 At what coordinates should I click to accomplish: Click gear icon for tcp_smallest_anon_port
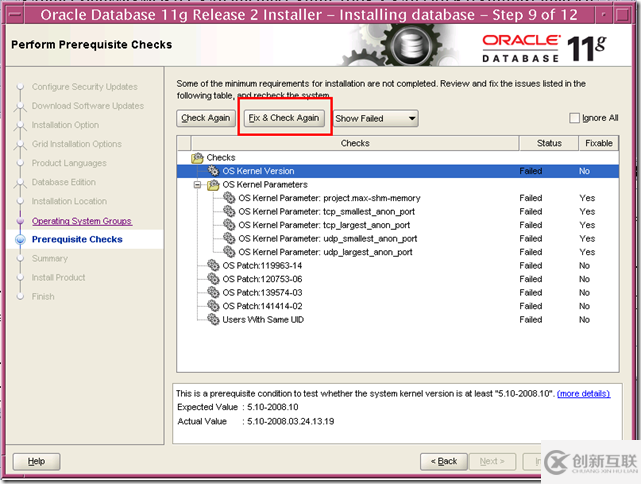[x=229, y=211]
